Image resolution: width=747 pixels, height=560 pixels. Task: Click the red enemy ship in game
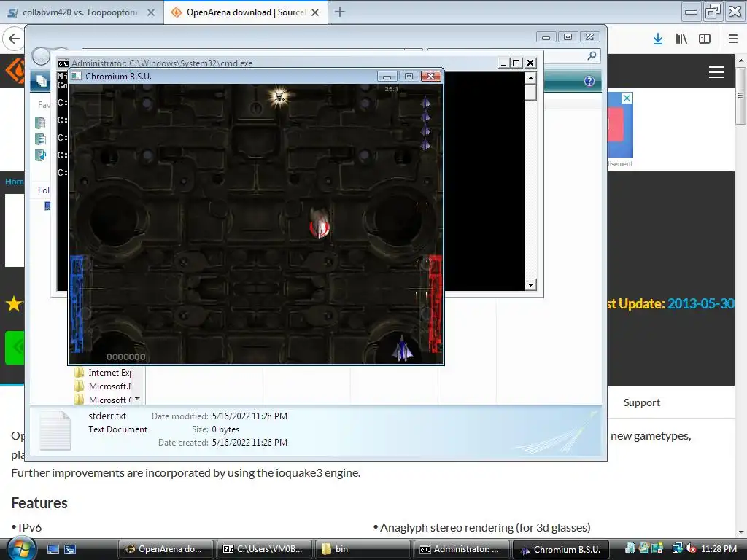tap(320, 223)
